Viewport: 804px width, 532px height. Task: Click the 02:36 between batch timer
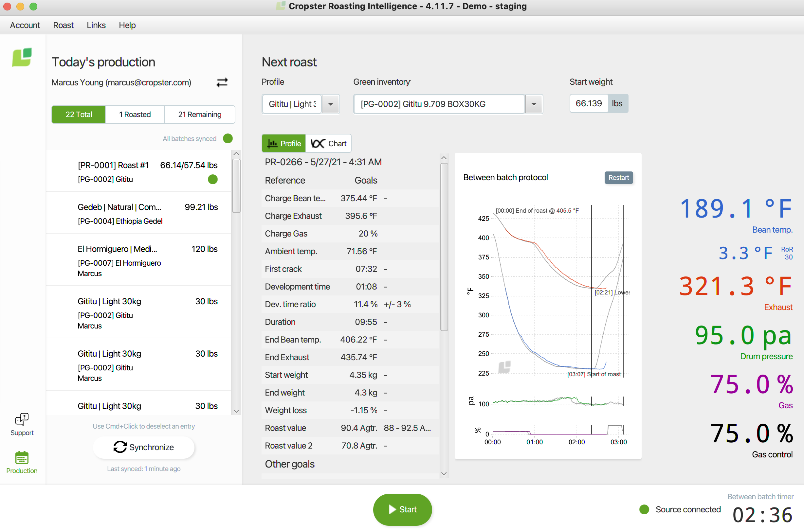pyautogui.click(x=762, y=514)
